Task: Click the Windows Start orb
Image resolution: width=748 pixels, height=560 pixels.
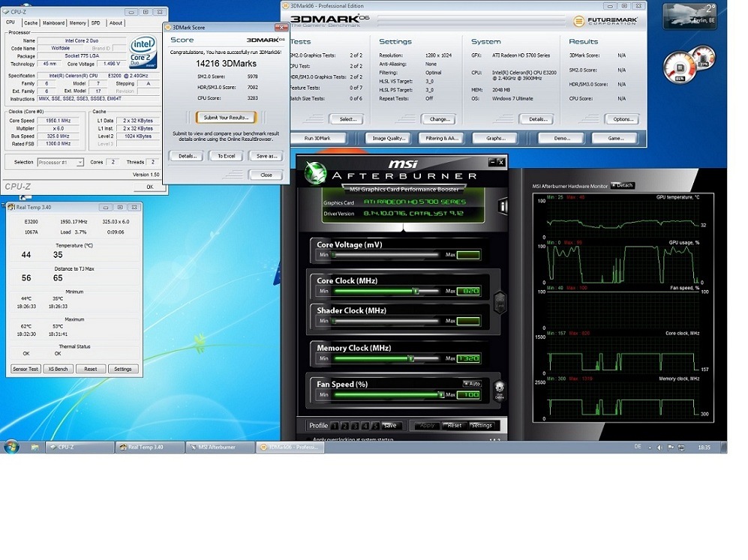Action: click(11, 447)
